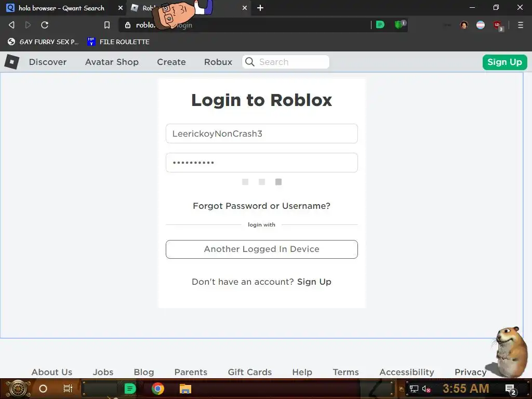Viewport: 532px width, 399px height.
Task: Click the green Sign Up button
Action: [x=504, y=62]
